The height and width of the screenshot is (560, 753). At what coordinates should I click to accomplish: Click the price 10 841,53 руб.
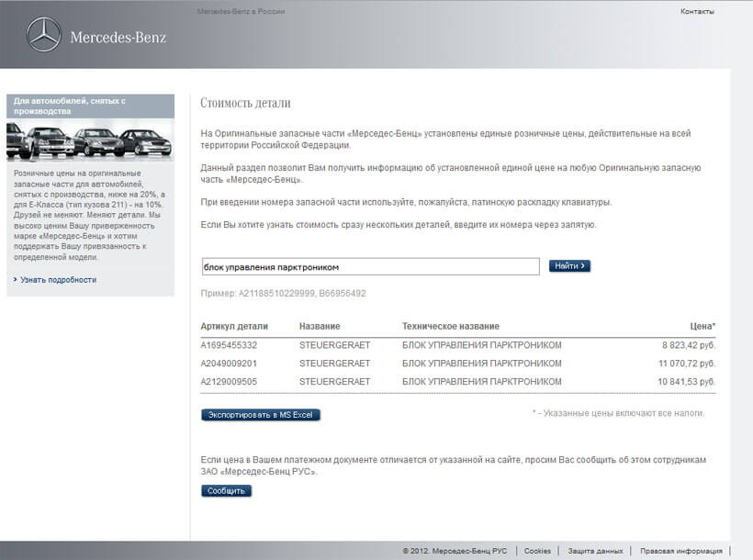687,381
